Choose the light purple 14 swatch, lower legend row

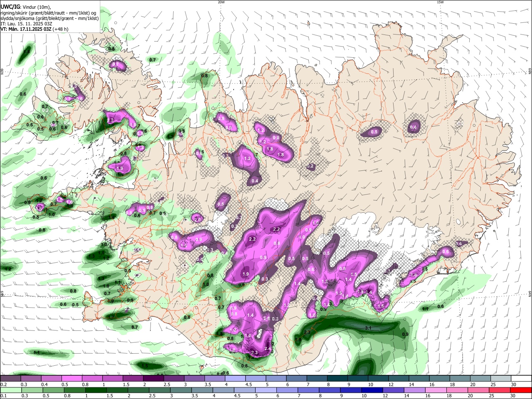414,390
